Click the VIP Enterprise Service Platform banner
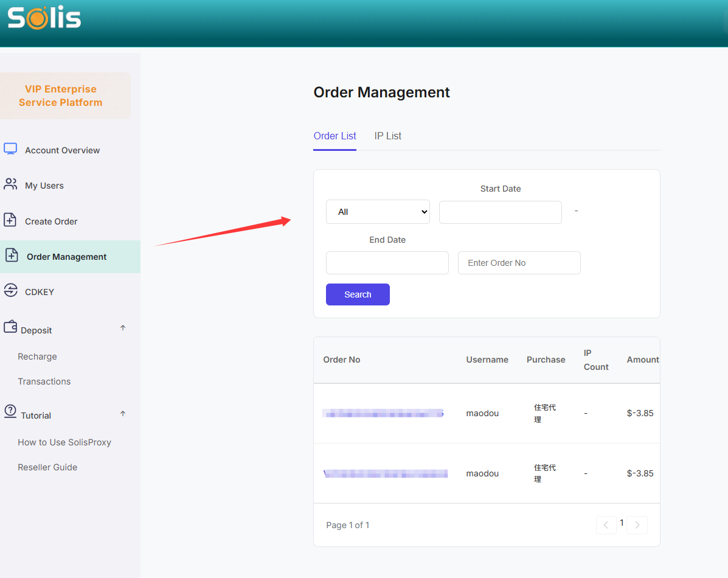Image resolution: width=728 pixels, height=578 pixels. coord(65,96)
